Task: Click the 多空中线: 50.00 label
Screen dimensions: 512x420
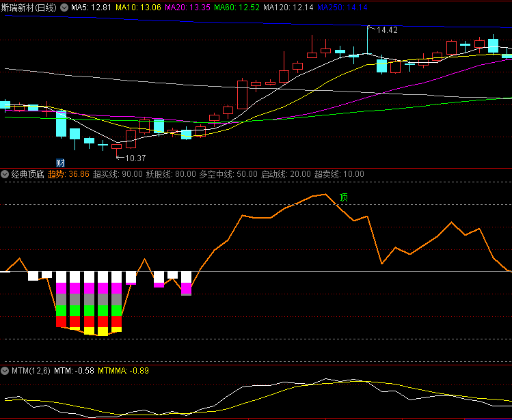Action: (x=228, y=174)
